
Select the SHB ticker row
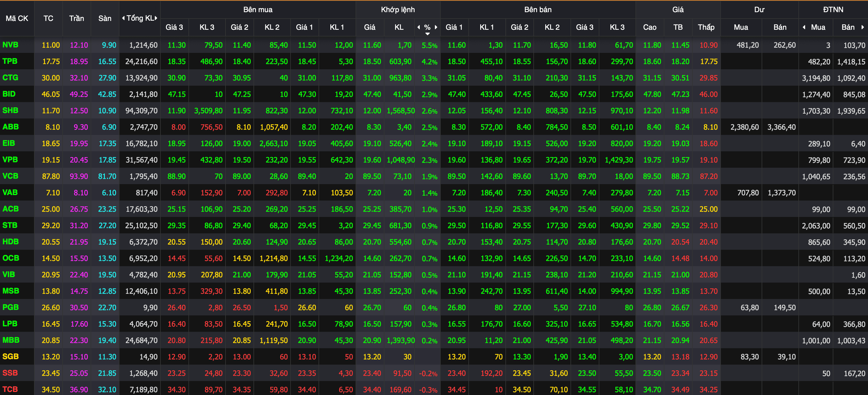click(10, 111)
